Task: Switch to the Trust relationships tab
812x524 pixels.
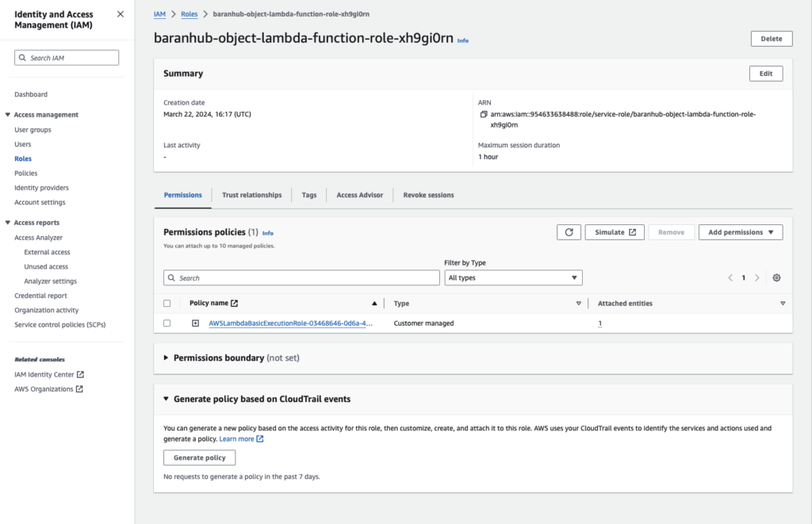Action: click(x=251, y=195)
